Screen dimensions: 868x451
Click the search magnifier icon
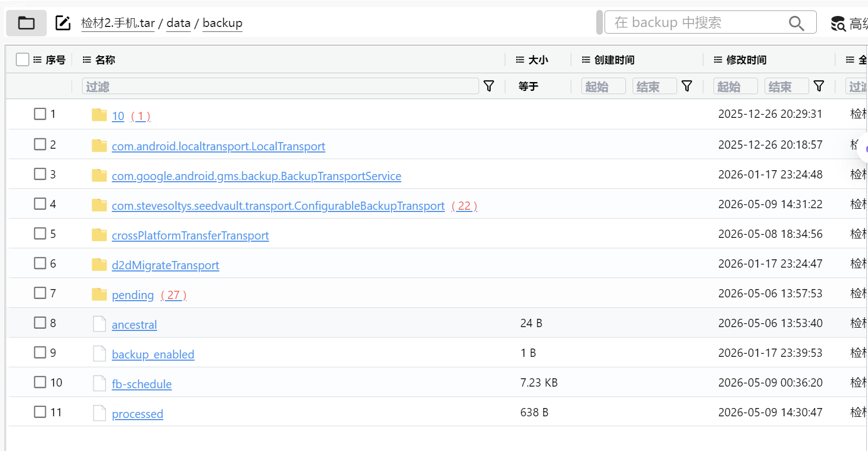[x=796, y=23]
